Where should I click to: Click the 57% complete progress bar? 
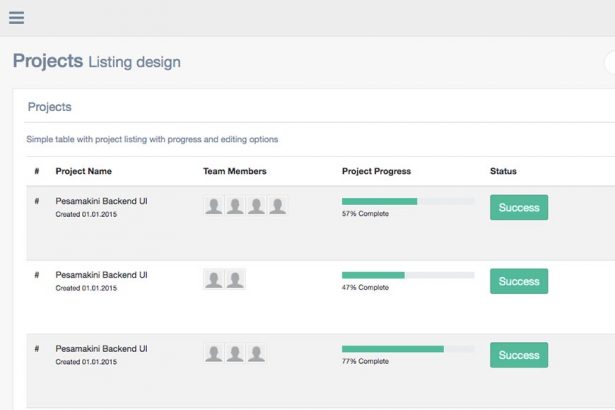coord(408,201)
